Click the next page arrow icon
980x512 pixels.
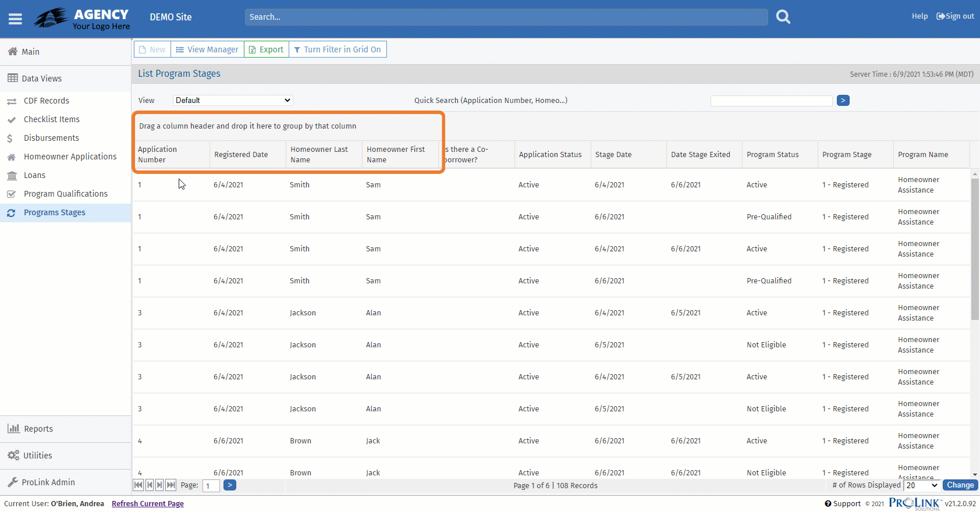pyautogui.click(x=159, y=485)
